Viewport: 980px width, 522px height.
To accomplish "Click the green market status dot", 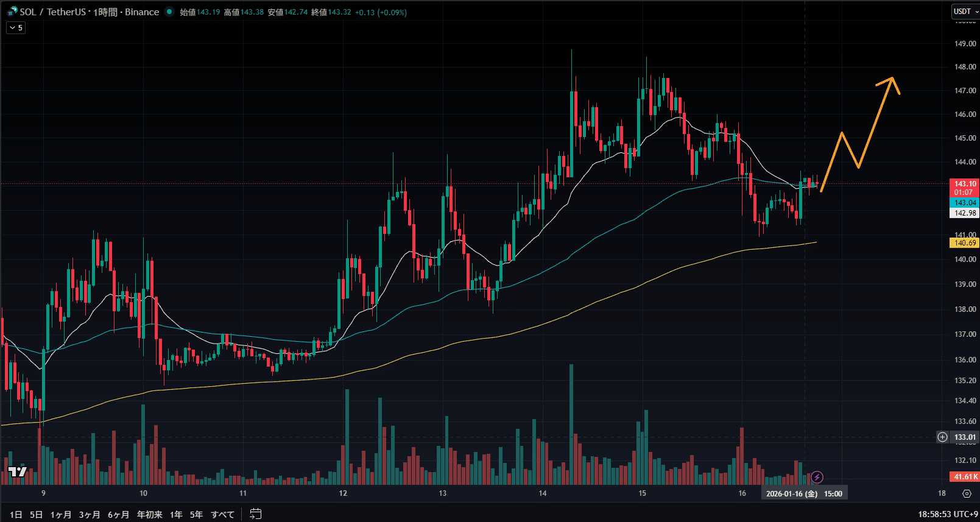I will (x=169, y=12).
